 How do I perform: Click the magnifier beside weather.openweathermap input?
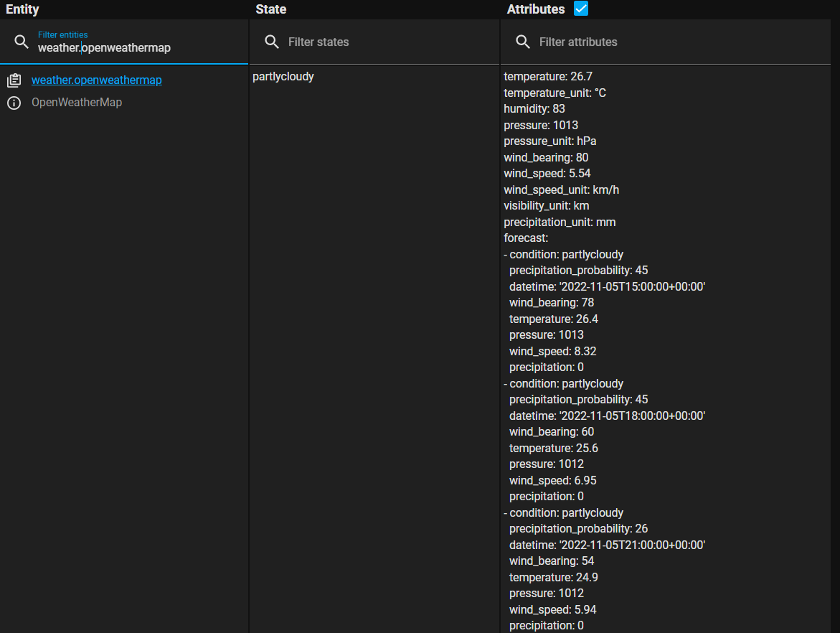coord(22,42)
